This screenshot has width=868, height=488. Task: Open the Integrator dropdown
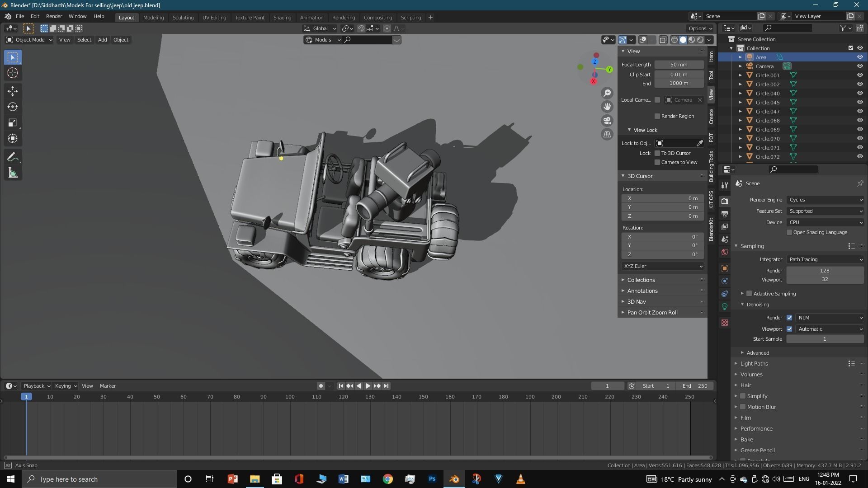click(825, 259)
